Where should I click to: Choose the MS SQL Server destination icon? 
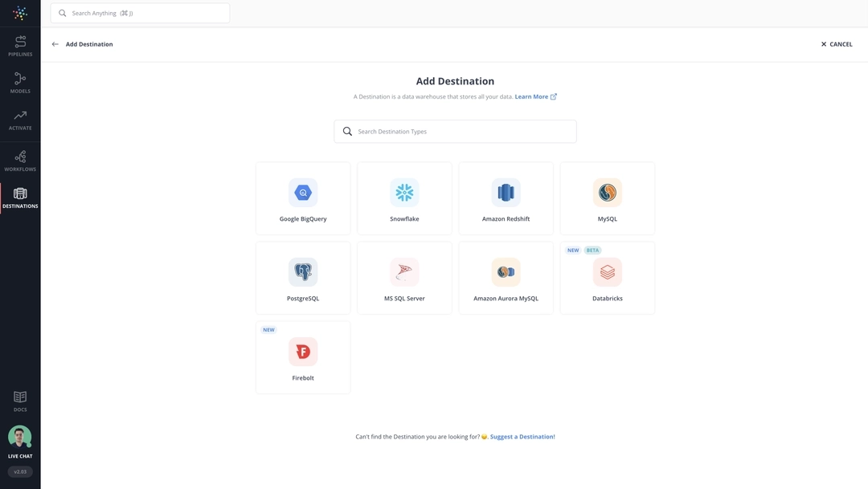click(x=404, y=271)
